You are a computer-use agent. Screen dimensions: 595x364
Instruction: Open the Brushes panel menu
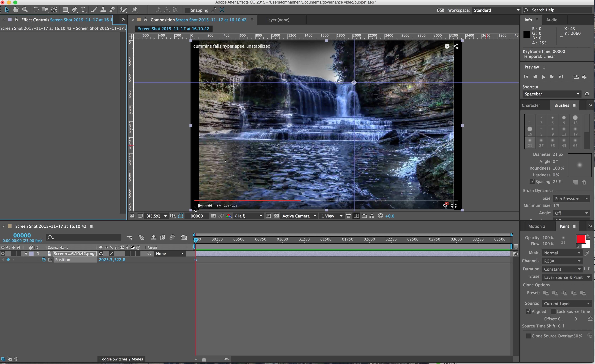[574, 105]
